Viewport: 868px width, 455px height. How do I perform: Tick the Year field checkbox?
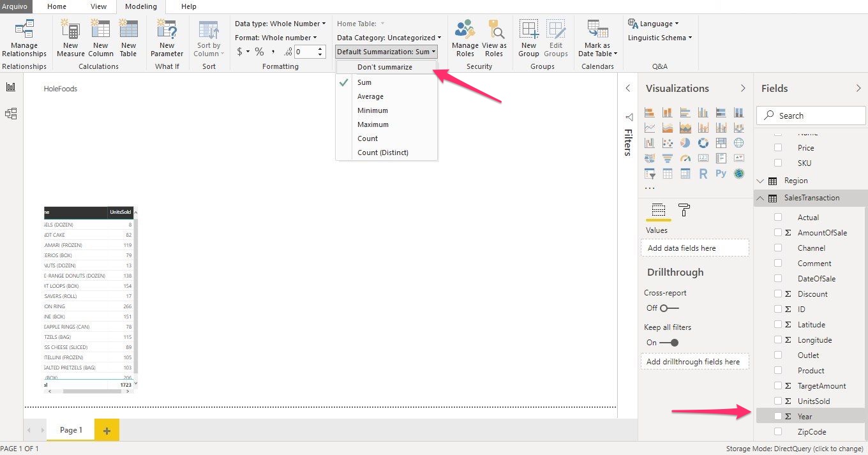click(x=777, y=416)
